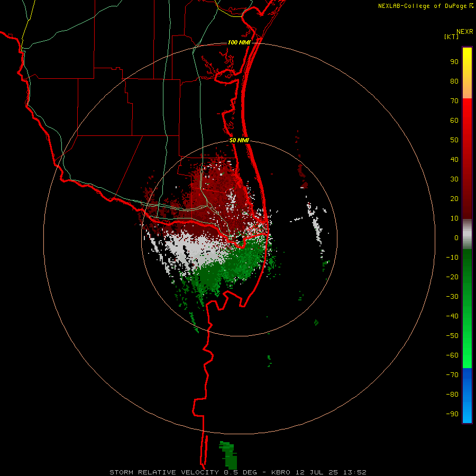Click the -50 value on the velocity legend

tap(452, 336)
